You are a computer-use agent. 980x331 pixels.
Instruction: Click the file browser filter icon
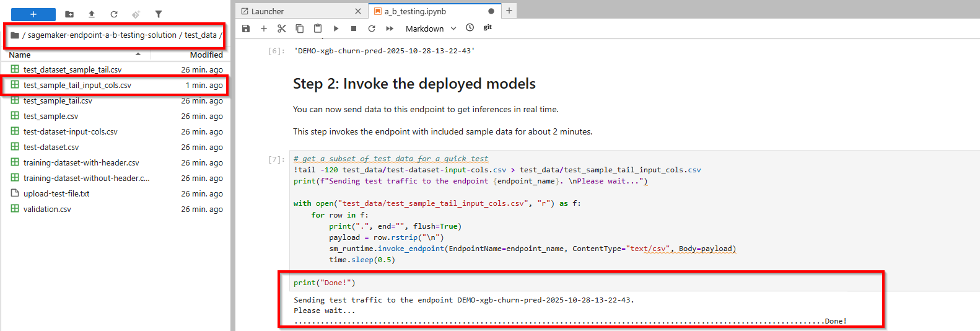tap(159, 14)
